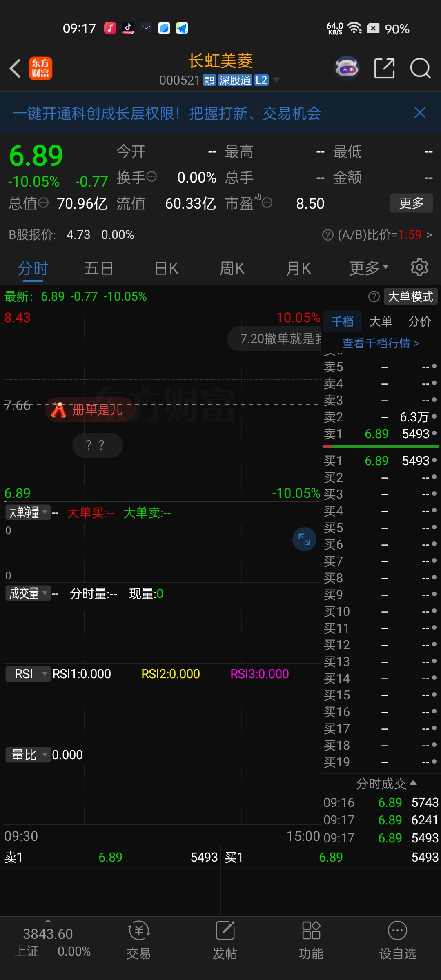This screenshot has height=980, width=441.
Task: Open chart settings gear icon
Action: (x=419, y=267)
